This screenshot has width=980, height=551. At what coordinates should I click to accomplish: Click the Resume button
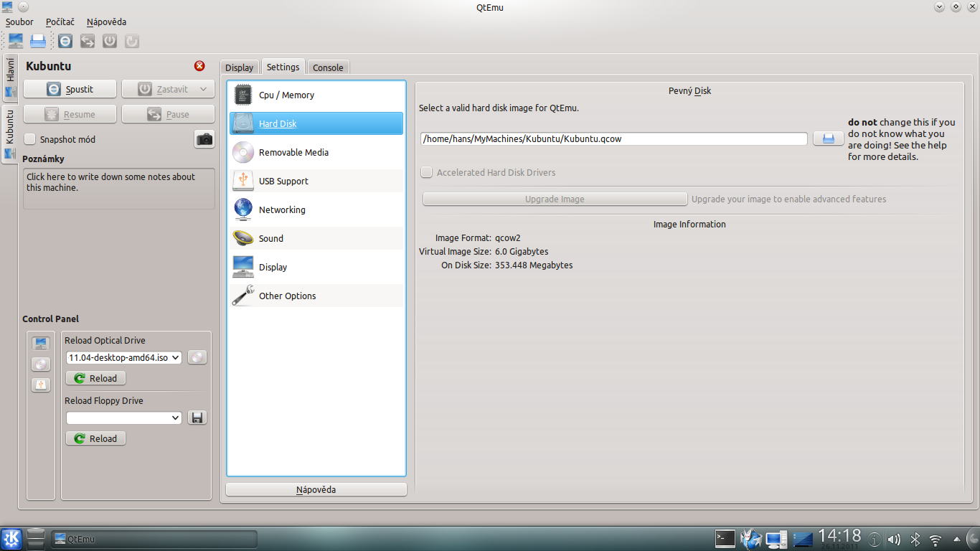[x=70, y=114]
